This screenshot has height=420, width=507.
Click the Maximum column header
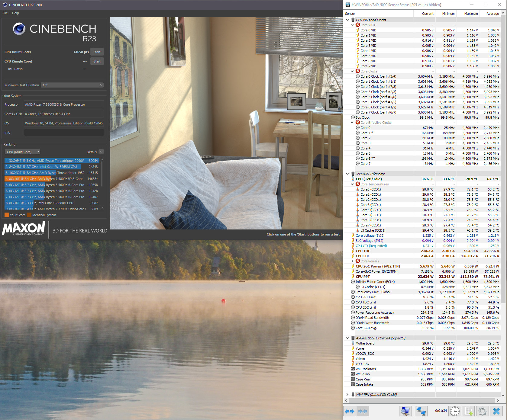pyautogui.click(x=468, y=14)
